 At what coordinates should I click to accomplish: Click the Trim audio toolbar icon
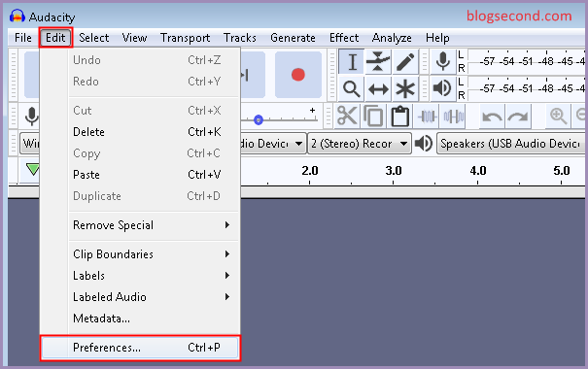pos(428,117)
